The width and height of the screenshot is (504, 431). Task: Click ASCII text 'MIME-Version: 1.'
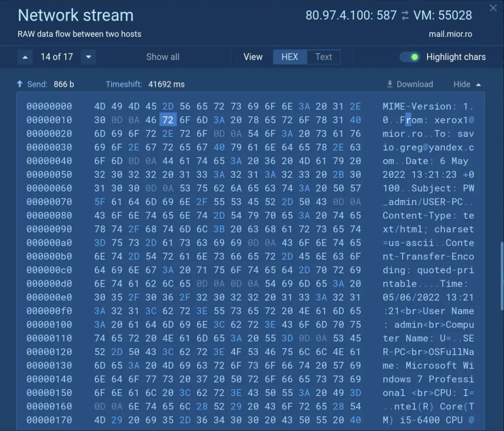[428, 106]
